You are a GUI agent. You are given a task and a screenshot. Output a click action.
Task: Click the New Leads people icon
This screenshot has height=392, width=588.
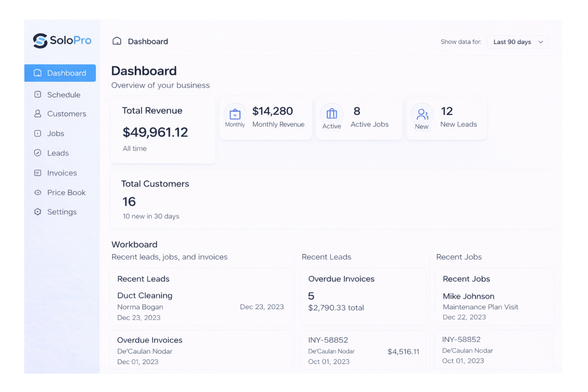click(422, 114)
